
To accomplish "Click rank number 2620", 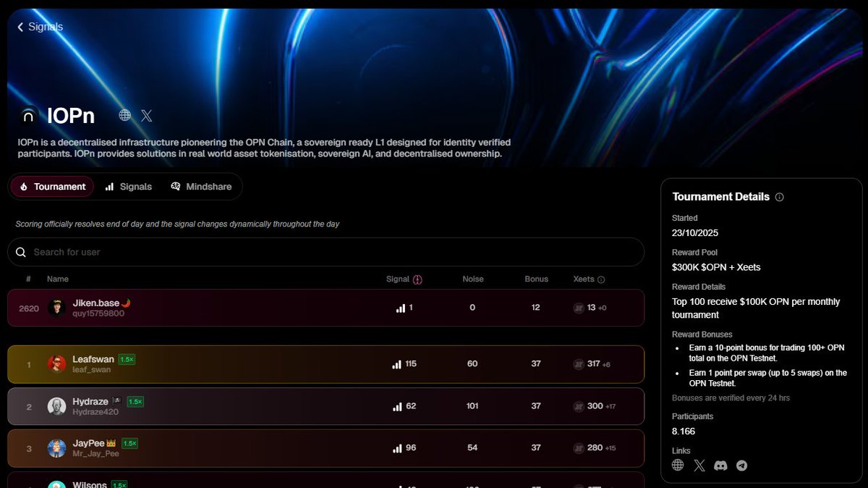I will [29, 308].
